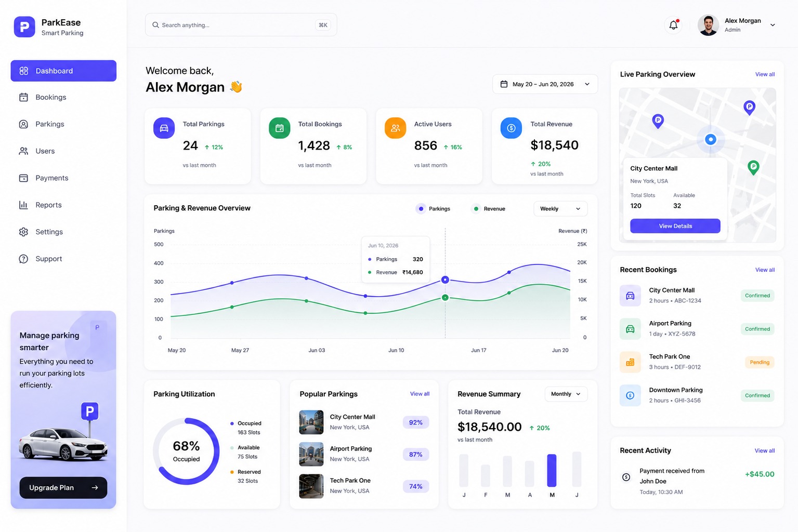Click the Active Users orange icon
798x532 pixels.
click(x=395, y=128)
